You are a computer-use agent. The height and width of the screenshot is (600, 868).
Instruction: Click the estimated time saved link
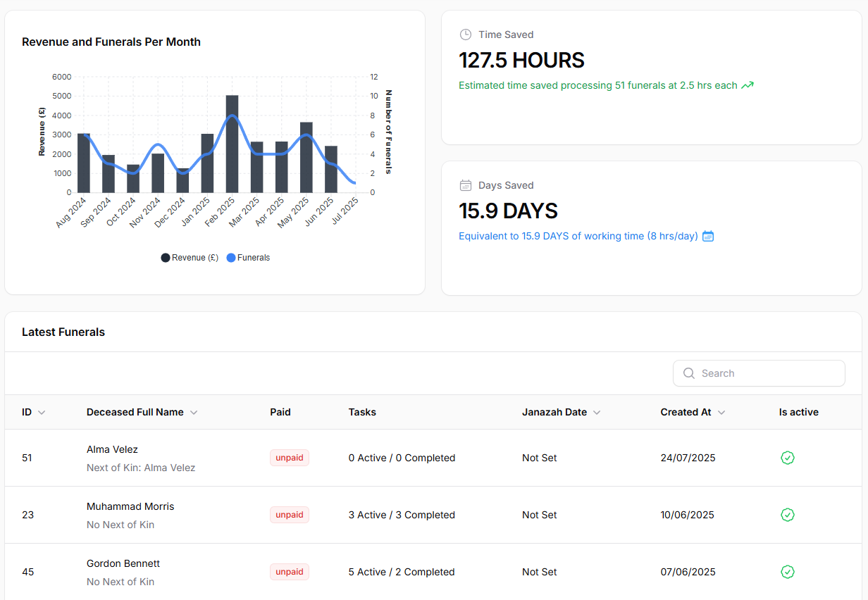tap(599, 85)
